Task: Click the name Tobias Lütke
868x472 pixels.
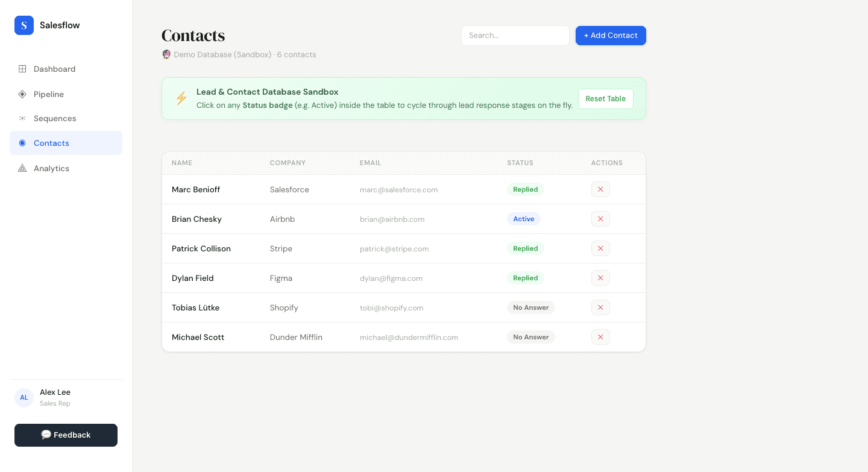Action: pos(195,307)
